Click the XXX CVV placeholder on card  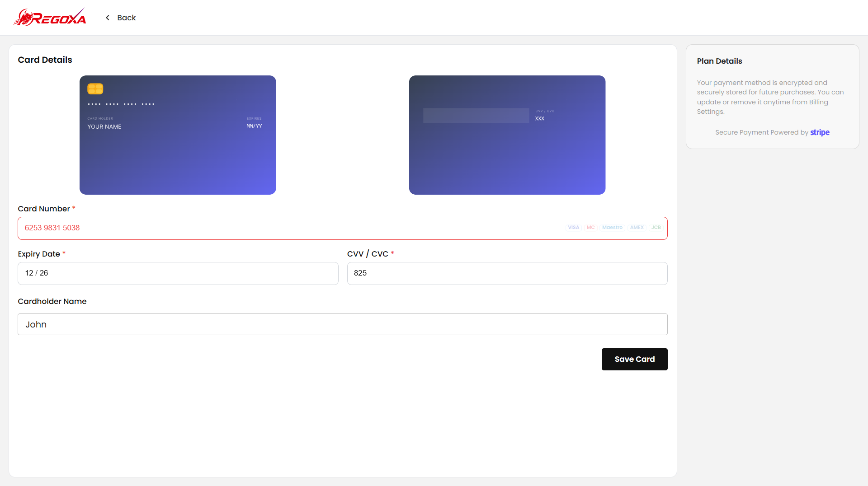[x=540, y=119]
